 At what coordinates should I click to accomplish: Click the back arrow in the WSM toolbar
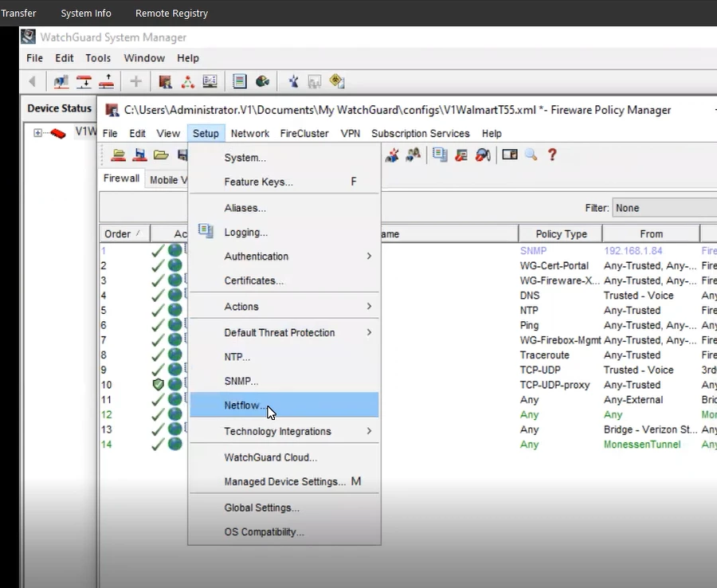(32, 81)
